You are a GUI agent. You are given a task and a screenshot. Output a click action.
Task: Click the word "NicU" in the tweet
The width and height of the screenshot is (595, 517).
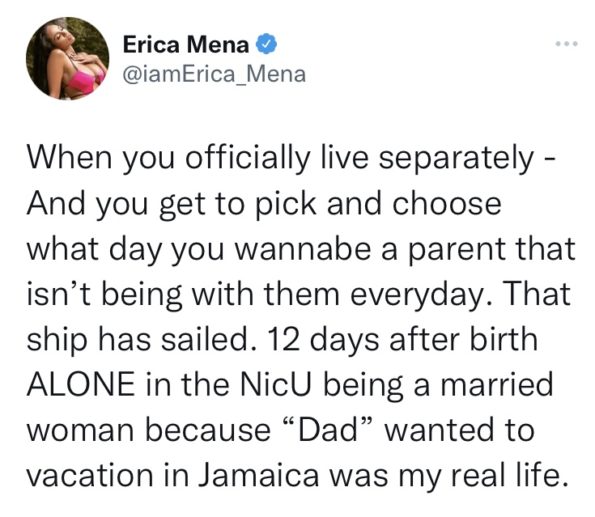pyautogui.click(x=276, y=384)
